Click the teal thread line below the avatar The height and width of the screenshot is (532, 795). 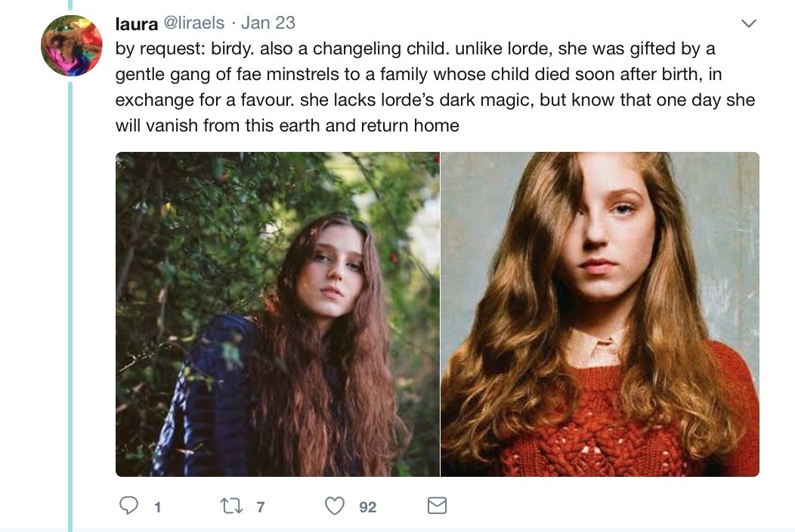coord(70,302)
